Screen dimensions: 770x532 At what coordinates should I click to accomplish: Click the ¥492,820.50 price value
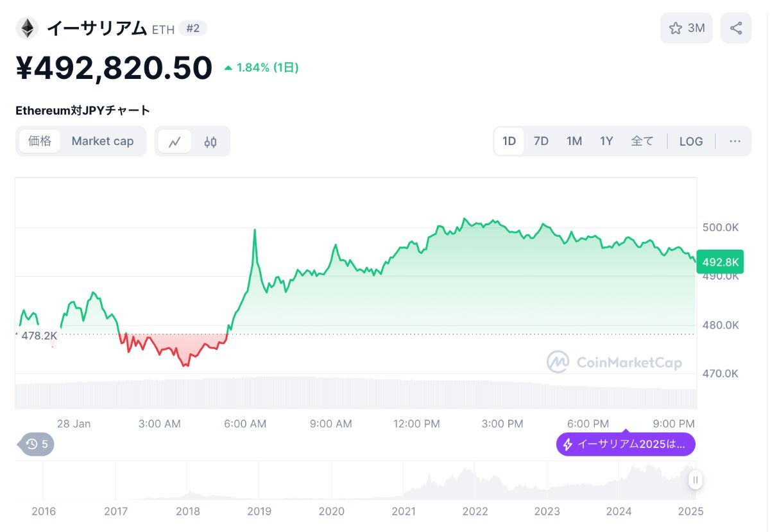tap(114, 67)
